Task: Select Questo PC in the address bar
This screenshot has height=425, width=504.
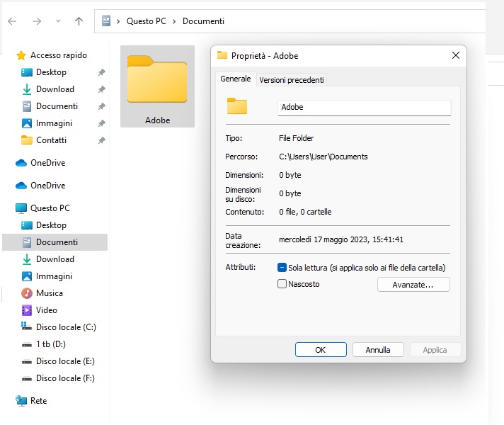Action: click(x=147, y=21)
